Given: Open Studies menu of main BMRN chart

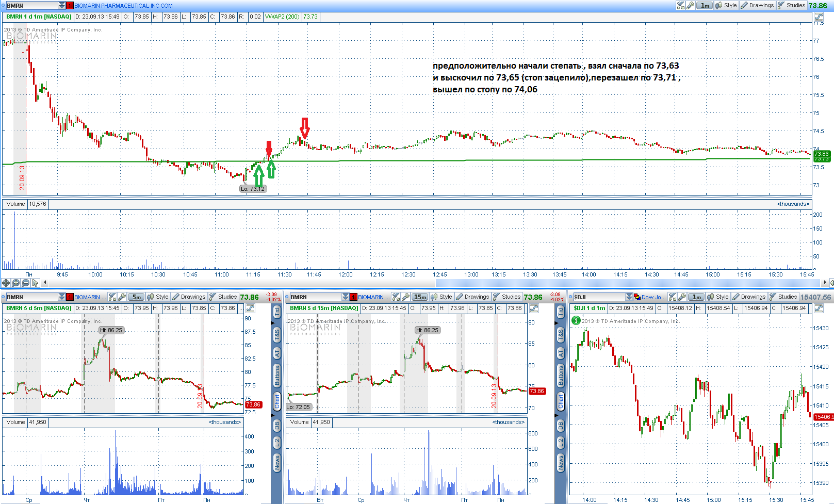Looking at the screenshot, I should [x=792, y=5].
